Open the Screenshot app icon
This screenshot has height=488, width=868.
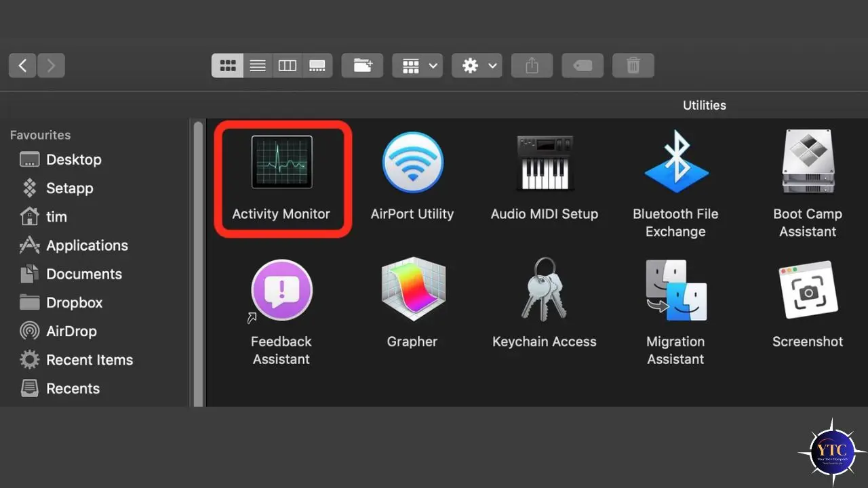click(808, 290)
